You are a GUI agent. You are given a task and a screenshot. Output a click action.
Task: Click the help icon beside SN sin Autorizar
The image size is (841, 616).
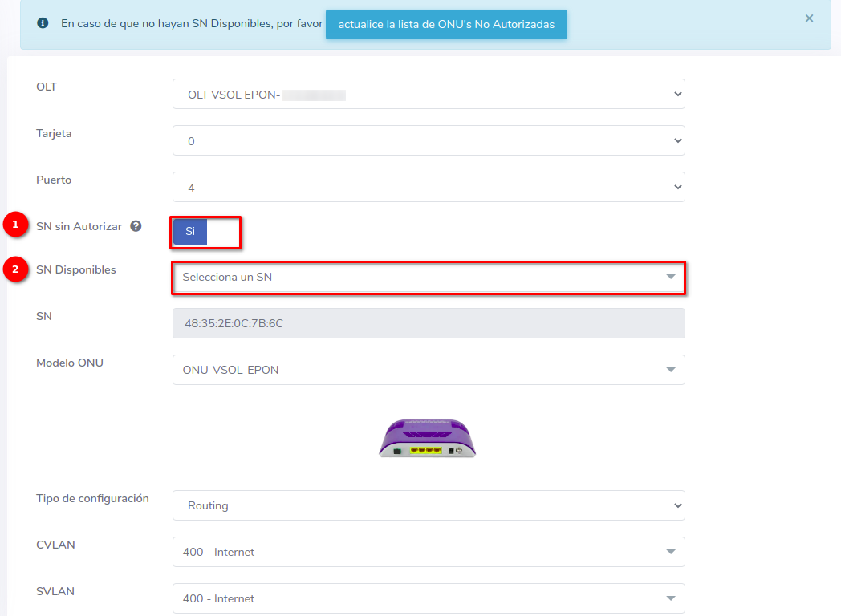tap(136, 227)
